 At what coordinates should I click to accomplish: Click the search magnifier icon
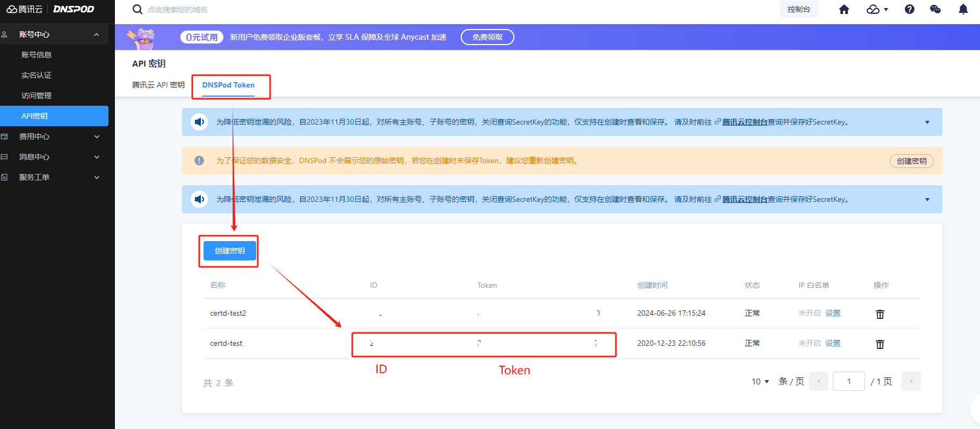[x=137, y=9]
